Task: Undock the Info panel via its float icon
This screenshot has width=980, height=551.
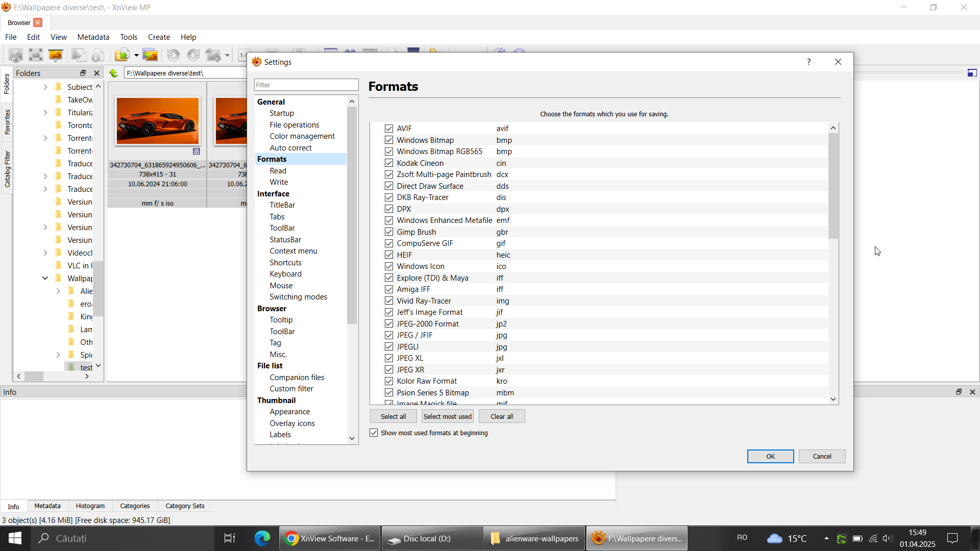Action: click(959, 392)
